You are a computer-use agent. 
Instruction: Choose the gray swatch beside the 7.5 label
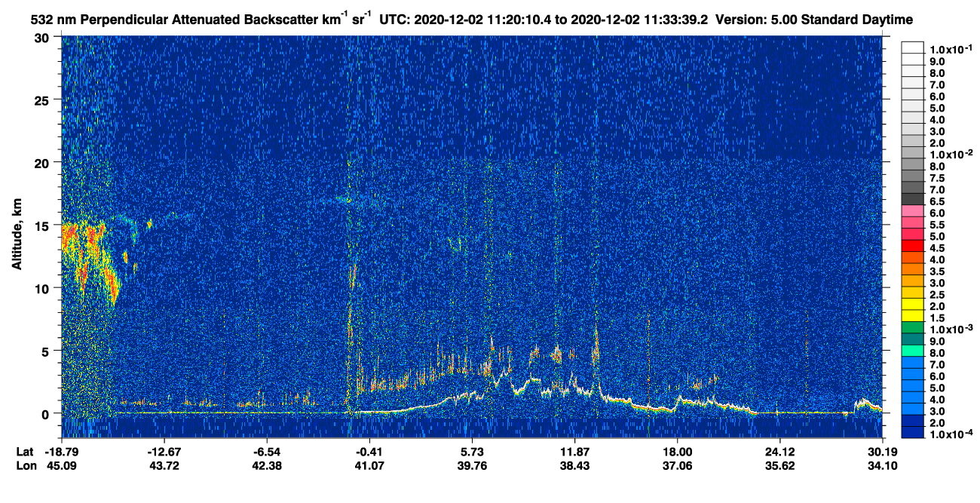pyautogui.click(x=913, y=177)
